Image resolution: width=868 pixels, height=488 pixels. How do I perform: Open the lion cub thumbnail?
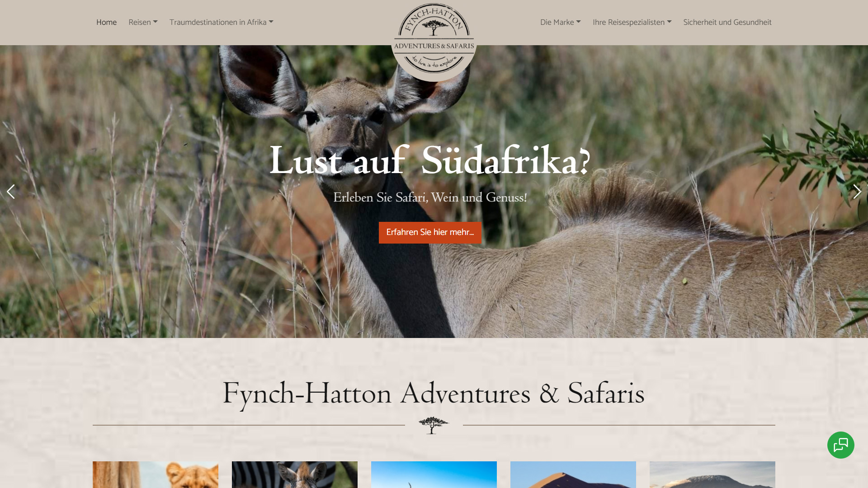(x=156, y=474)
